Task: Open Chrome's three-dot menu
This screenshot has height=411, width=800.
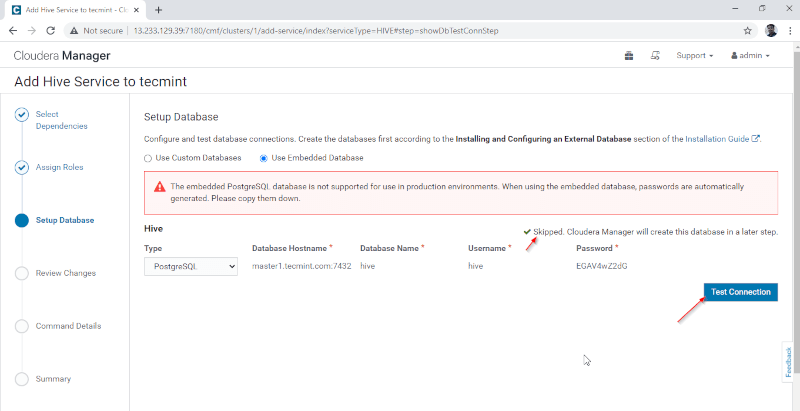Action: (x=789, y=30)
